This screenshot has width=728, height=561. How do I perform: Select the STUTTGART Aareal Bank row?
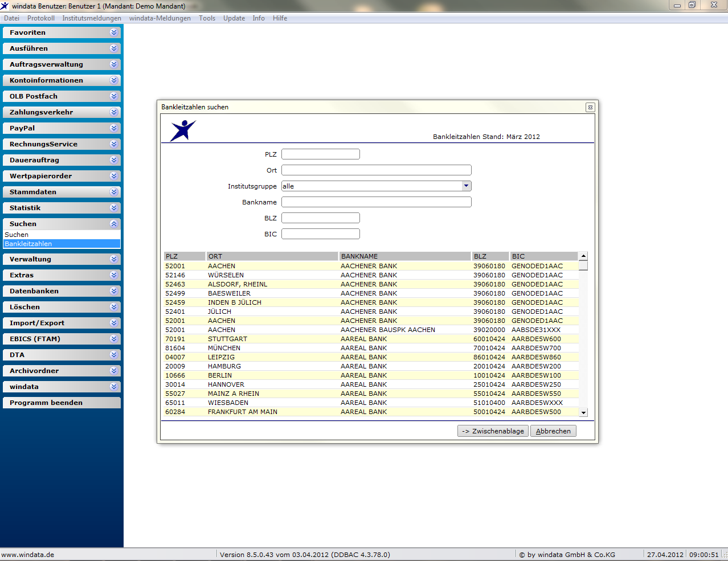click(371, 339)
